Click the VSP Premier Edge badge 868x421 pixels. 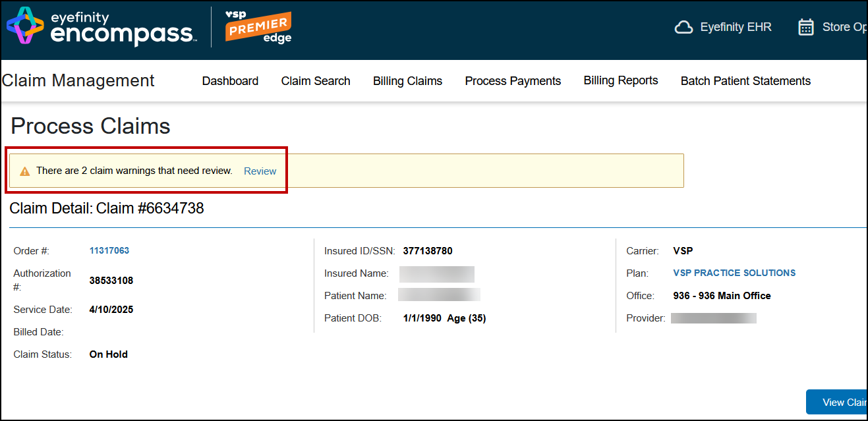258,27
